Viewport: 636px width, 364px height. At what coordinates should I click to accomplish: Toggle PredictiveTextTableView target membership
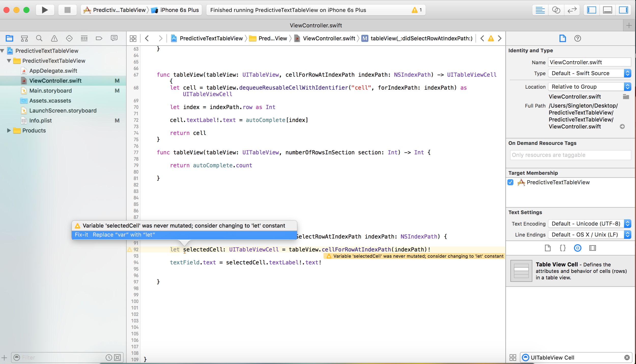point(510,183)
